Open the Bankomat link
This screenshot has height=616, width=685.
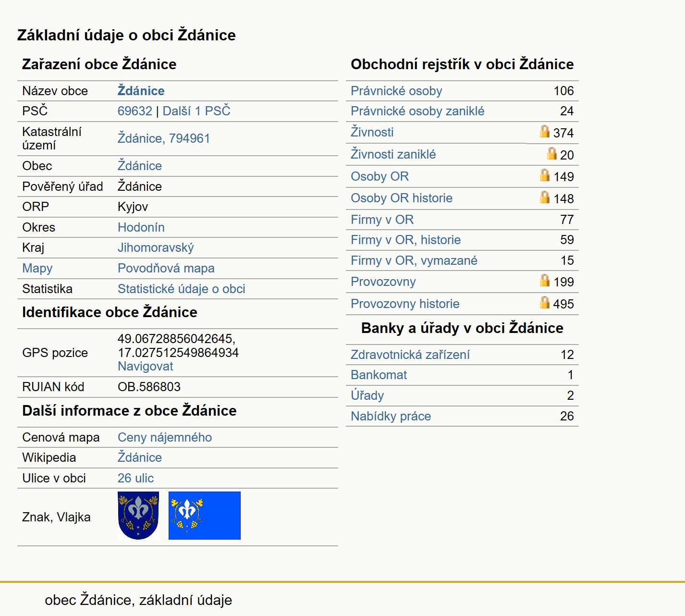tap(379, 375)
